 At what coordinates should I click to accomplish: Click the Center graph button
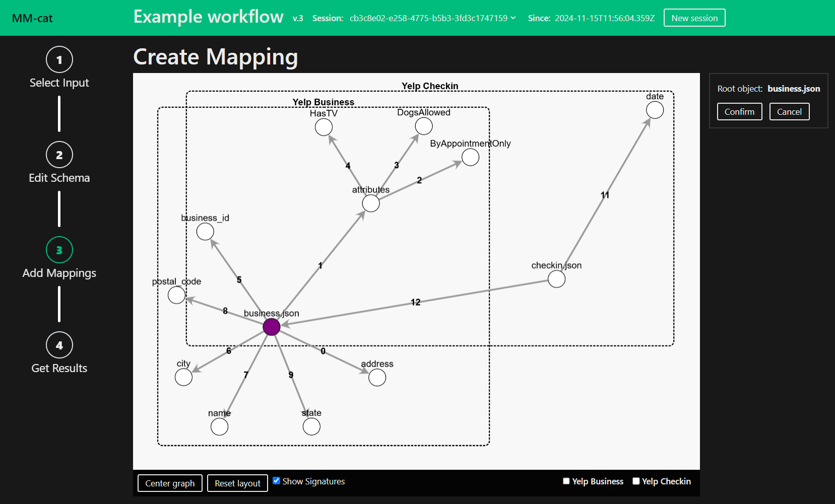tap(170, 483)
